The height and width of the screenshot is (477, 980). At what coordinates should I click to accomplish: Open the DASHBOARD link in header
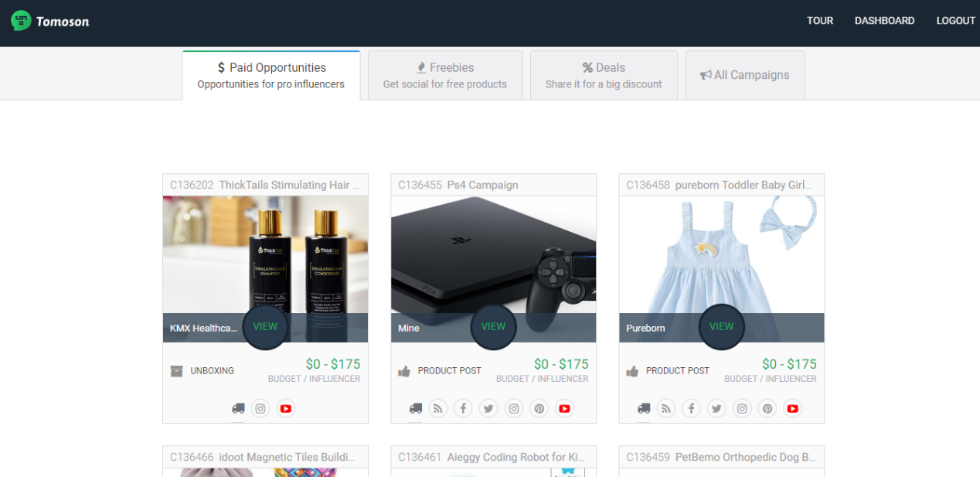point(884,21)
